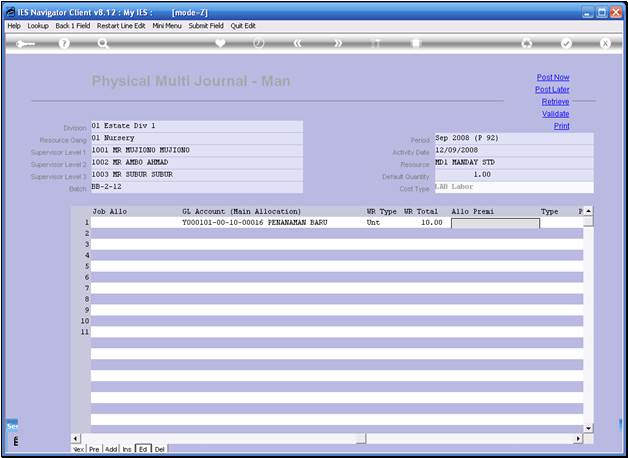The image size is (628, 458).
Task: Click the faint icon left of square icon
Action: click(x=376, y=44)
